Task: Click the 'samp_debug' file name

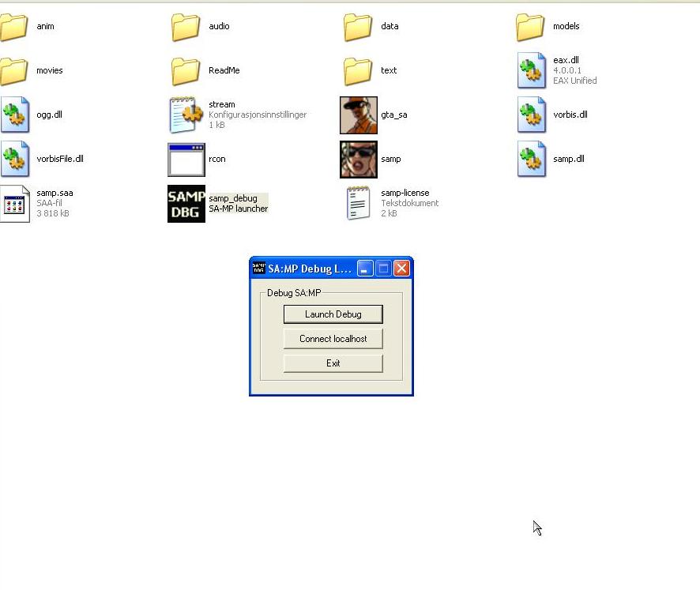Action: [233, 198]
